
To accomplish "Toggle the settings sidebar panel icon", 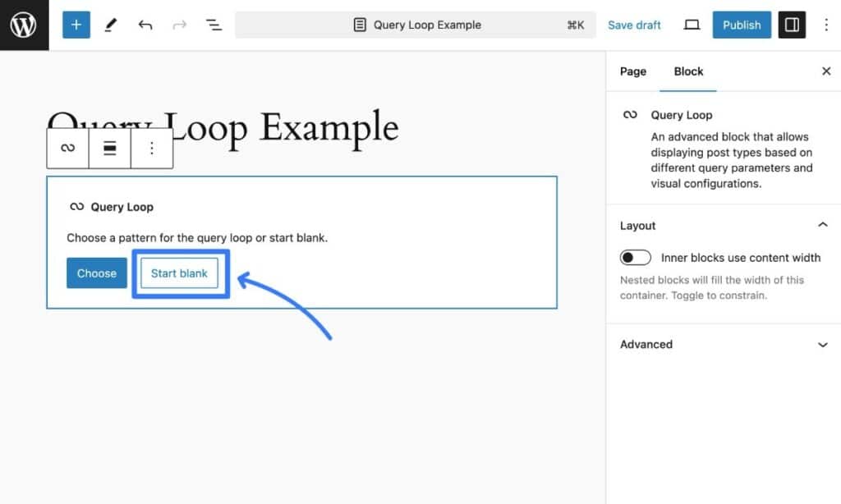I will pos(792,25).
